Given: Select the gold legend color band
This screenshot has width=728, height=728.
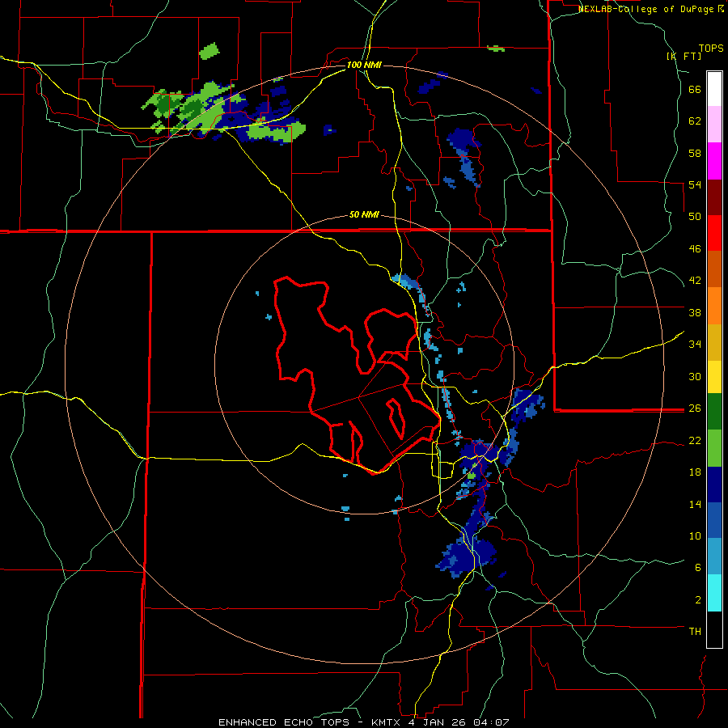Looking at the screenshot, I should [x=714, y=342].
